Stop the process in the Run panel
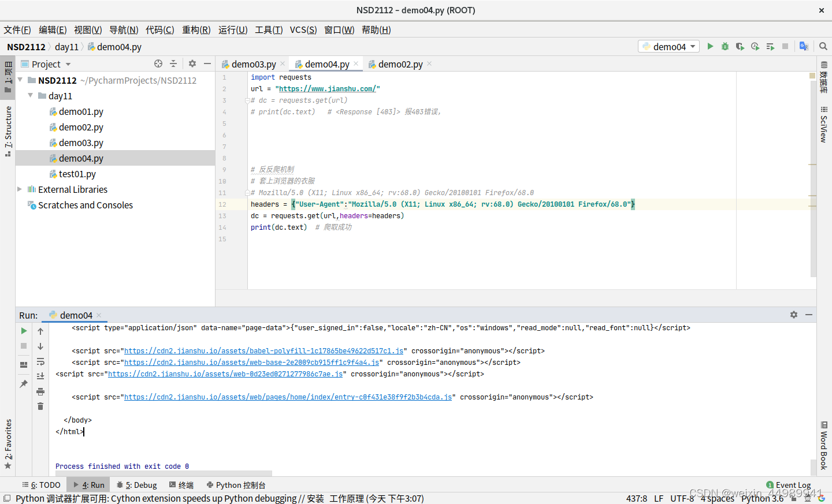The width and height of the screenshot is (832, 504). [x=24, y=346]
